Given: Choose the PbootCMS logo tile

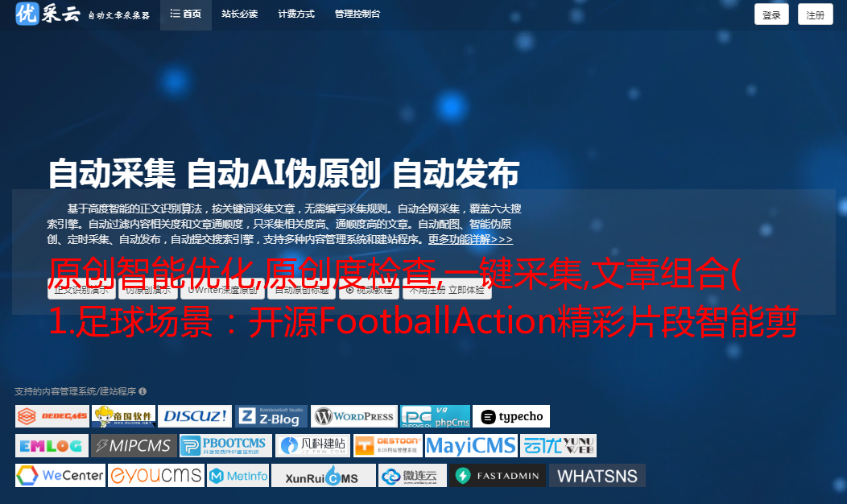Looking at the screenshot, I should pos(225,446).
